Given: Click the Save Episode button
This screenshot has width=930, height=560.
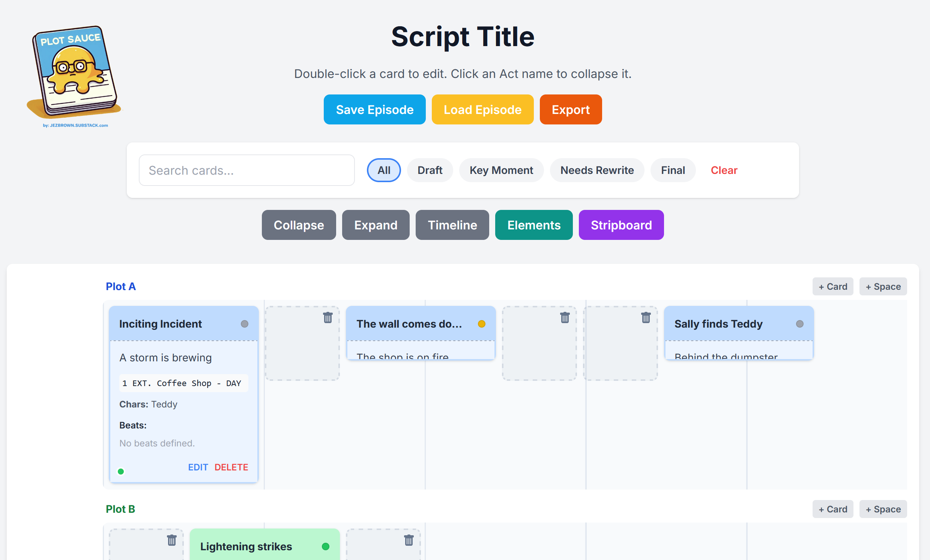Looking at the screenshot, I should coord(374,109).
